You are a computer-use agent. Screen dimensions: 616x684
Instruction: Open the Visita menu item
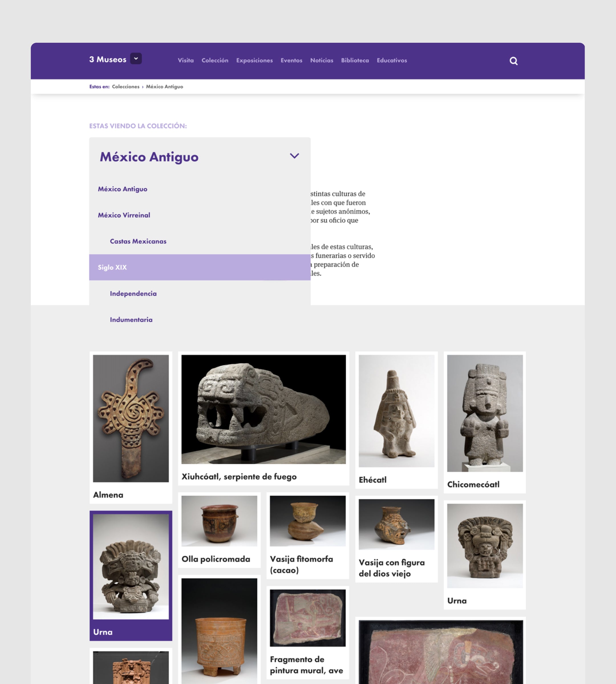pos(185,60)
